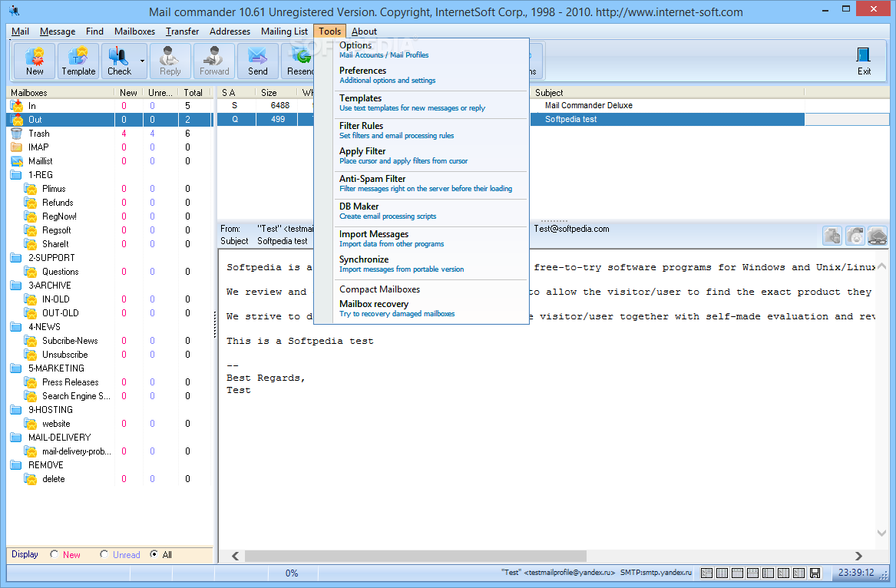Select Anti-Spam Filter menu entry
The height and width of the screenshot is (588, 896).
pyautogui.click(x=430, y=183)
